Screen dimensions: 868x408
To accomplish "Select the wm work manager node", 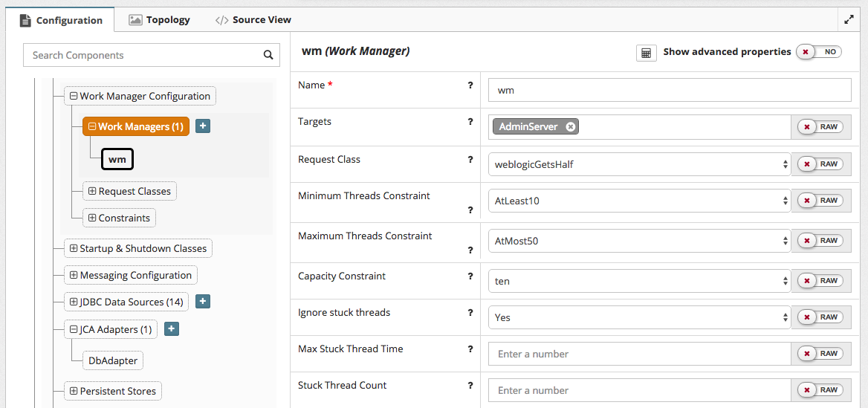I will click(x=117, y=159).
